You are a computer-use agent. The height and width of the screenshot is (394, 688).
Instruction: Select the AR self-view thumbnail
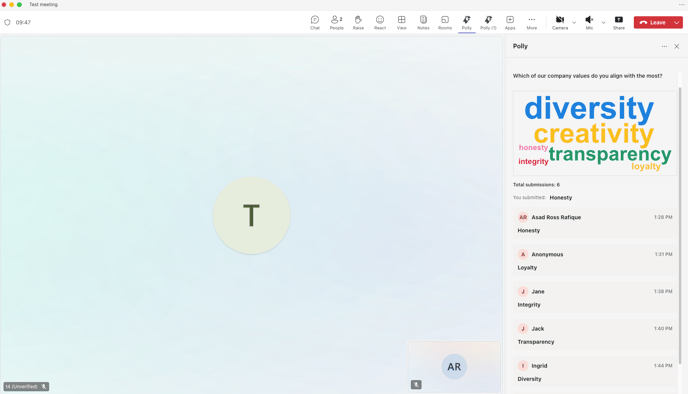pyautogui.click(x=454, y=366)
